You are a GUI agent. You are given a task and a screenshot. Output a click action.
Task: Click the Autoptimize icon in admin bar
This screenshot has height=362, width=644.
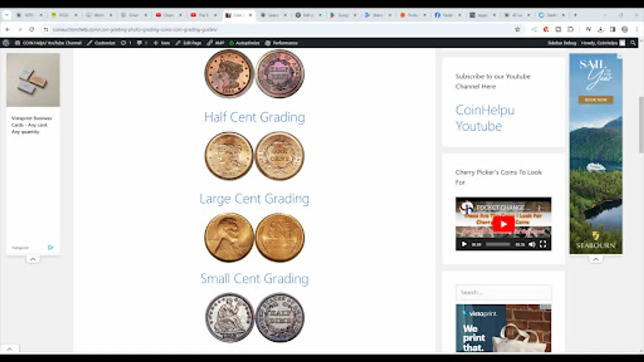[231, 43]
